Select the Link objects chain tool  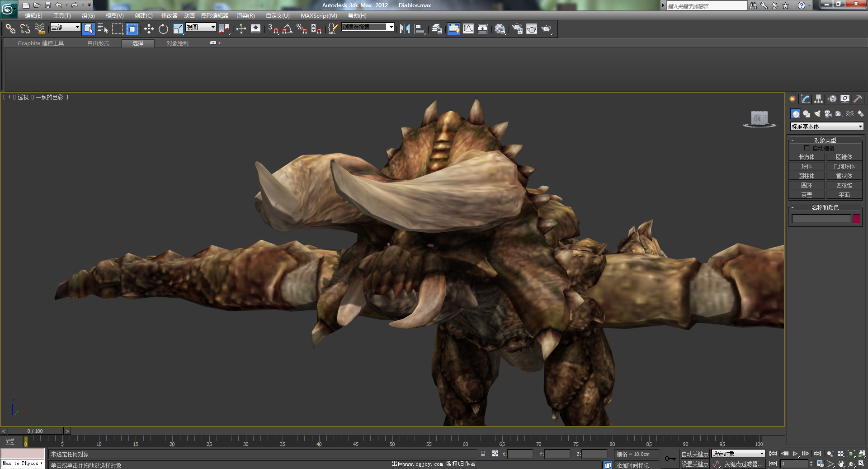10,29
